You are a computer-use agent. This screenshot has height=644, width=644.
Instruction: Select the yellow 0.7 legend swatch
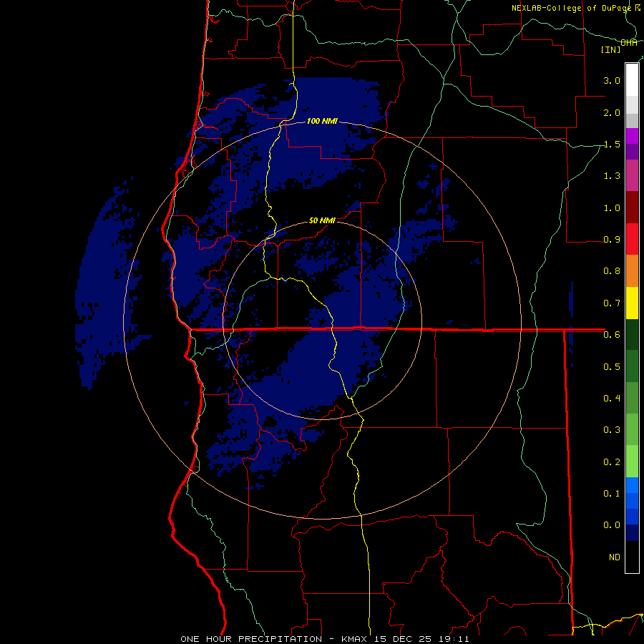tap(632, 303)
